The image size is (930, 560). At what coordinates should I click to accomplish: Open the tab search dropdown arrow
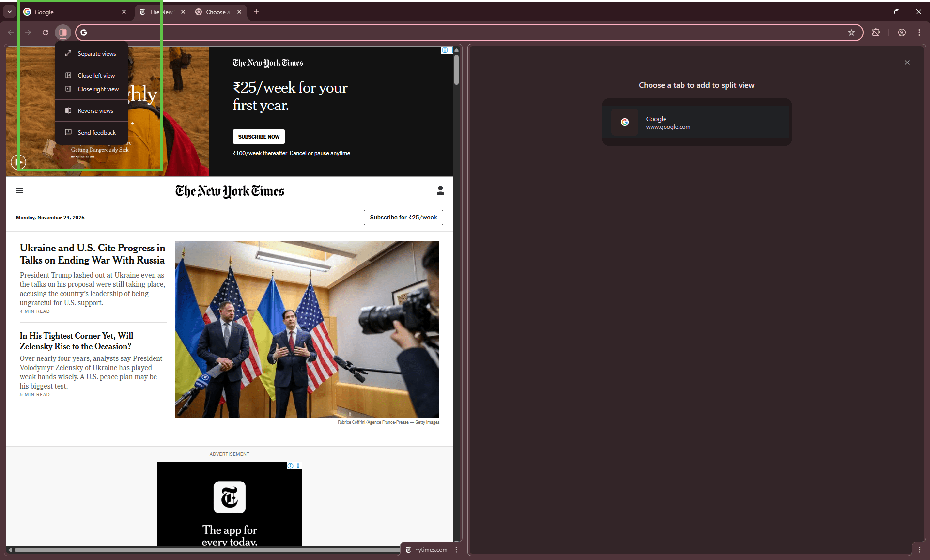9,11
